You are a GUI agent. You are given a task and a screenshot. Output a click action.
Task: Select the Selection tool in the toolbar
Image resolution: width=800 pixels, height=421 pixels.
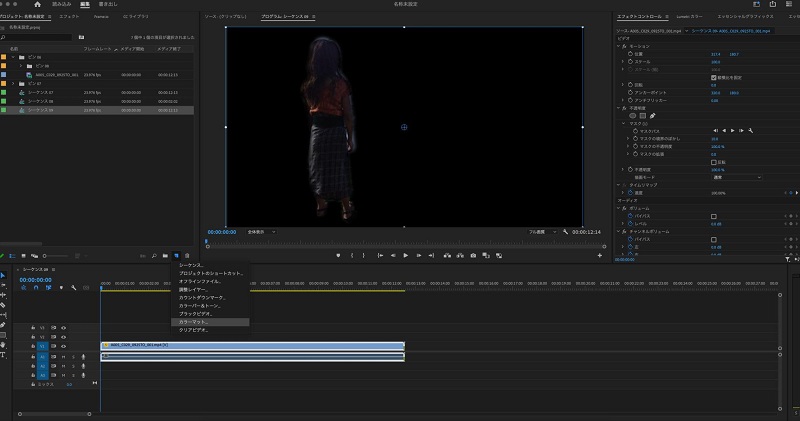click(3, 276)
